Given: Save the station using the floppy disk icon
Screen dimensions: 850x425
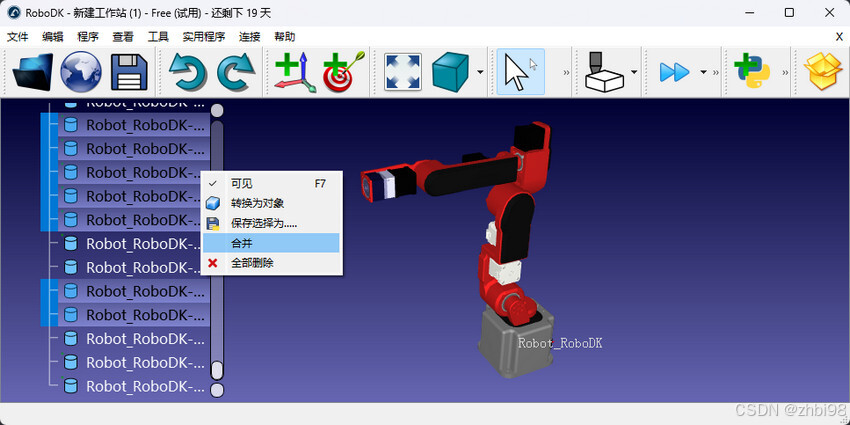Looking at the screenshot, I should (130, 72).
